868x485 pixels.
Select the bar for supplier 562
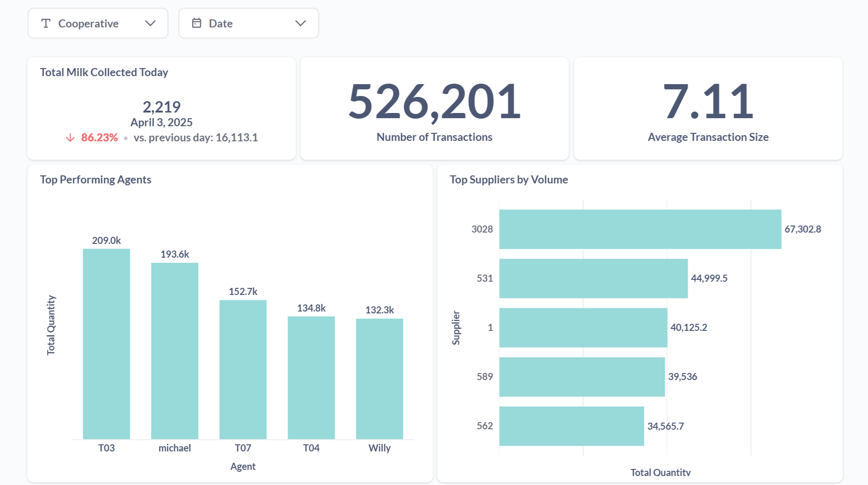coord(572,426)
